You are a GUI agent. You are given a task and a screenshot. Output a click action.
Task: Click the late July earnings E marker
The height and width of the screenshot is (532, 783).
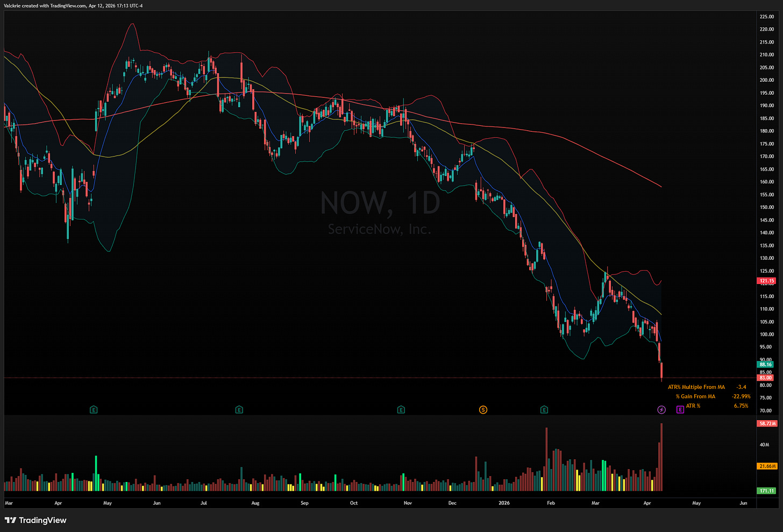tap(239, 410)
